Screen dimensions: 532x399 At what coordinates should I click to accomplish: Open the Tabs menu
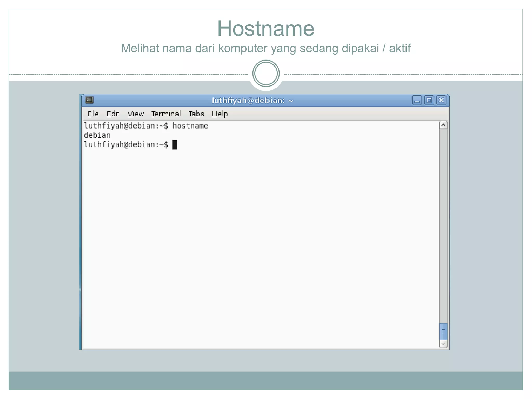[x=196, y=114]
